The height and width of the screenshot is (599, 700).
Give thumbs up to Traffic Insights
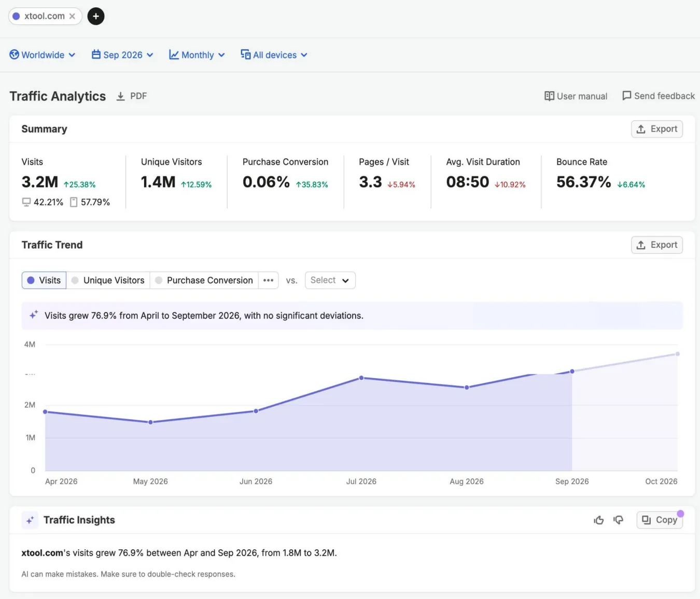click(599, 520)
